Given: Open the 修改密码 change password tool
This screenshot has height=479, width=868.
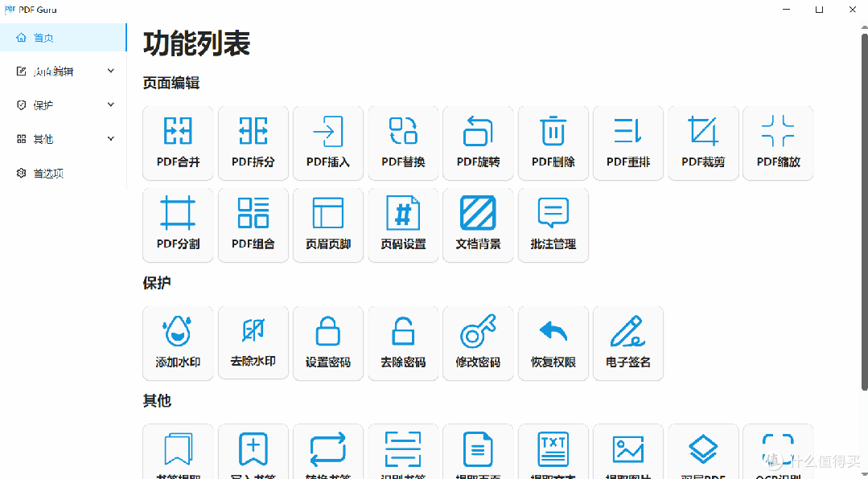Looking at the screenshot, I should 478,343.
